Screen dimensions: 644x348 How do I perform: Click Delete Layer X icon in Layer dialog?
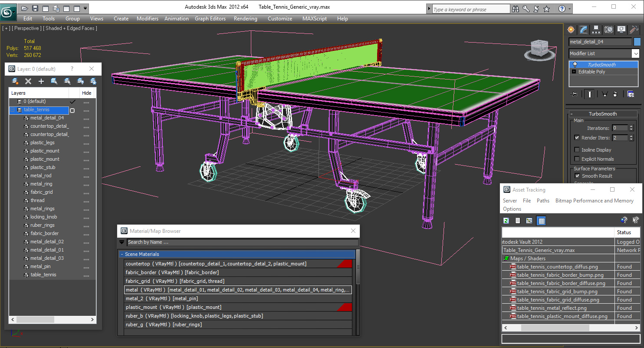tap(28, 81)
